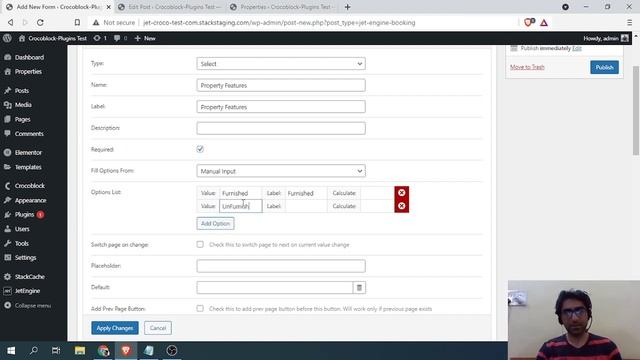
Task: Open the JetEngine menu
Action: pyautogui.click(x=27, y=291)
